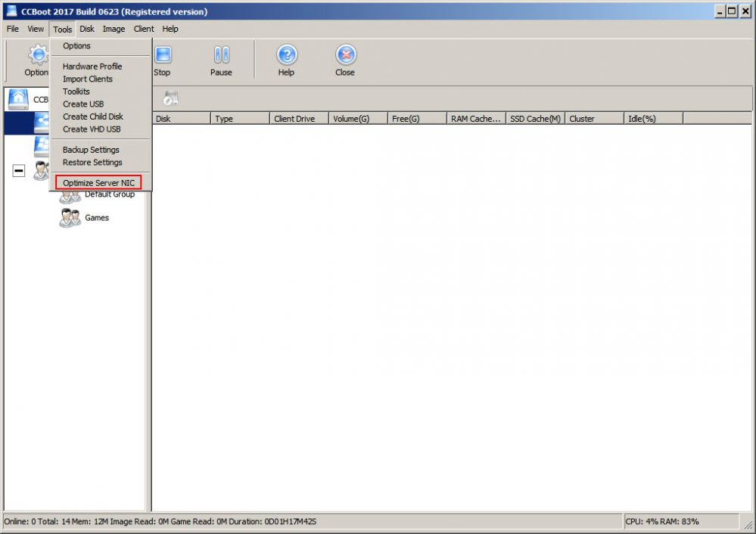
Task: Select the CCBoot home icon in the tree
Action: pyautogui.click(x=18, y=99)
